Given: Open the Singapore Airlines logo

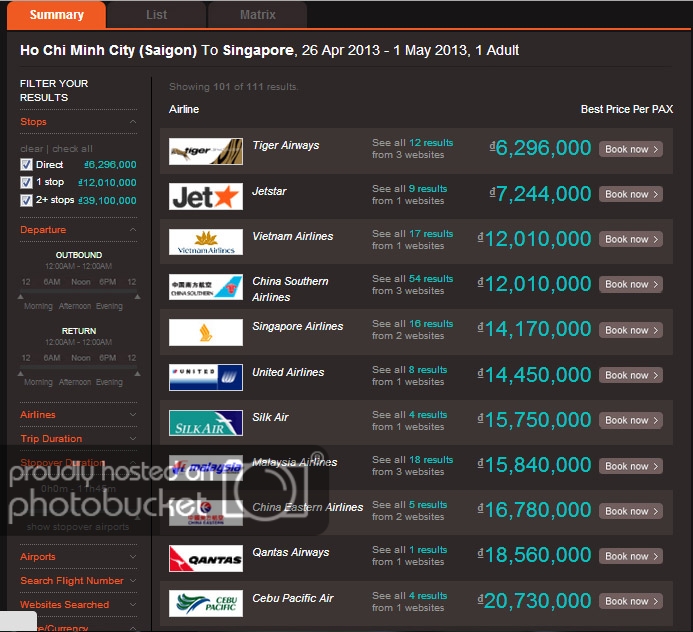Looking at the screenshot, I should tap(206, 332).
